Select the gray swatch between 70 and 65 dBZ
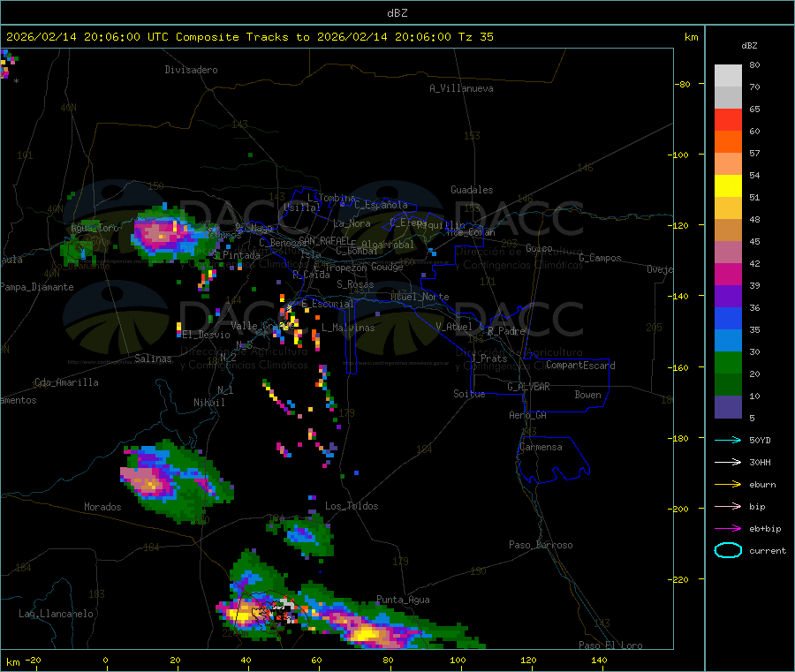The height and width of the screenshot is (672, 795). point(728,98)
